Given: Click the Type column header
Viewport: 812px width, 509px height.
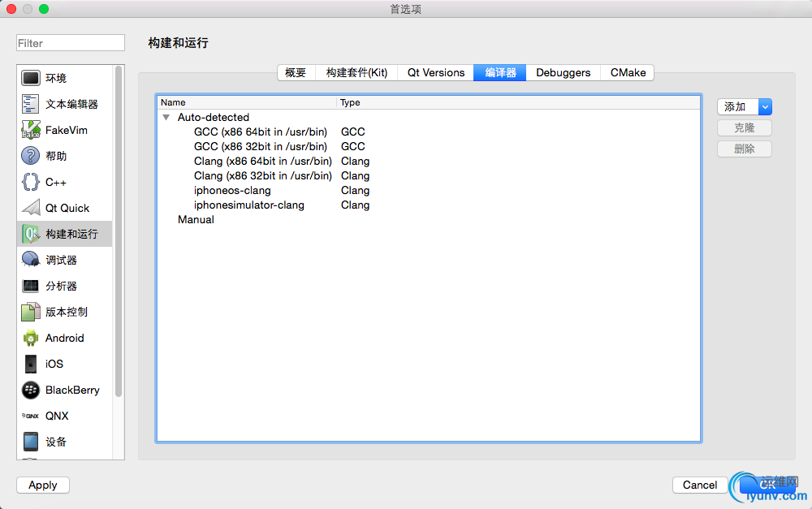Looking at the screenshot, I should [x=518, y=102].
